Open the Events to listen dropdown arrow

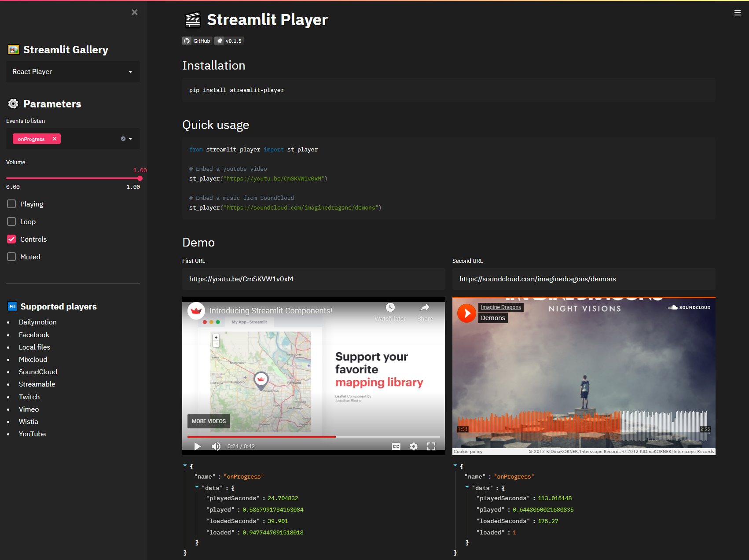pyautogui.click(x=130, y=139)
